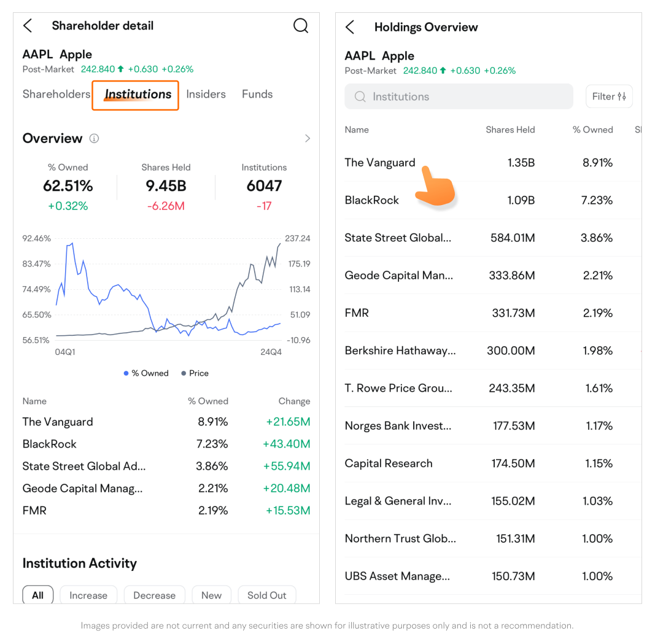The height and width of the screenshot is (644, 655).
Task: Go back from Shareholder detail screen
Action: click(x=28, y=26)
